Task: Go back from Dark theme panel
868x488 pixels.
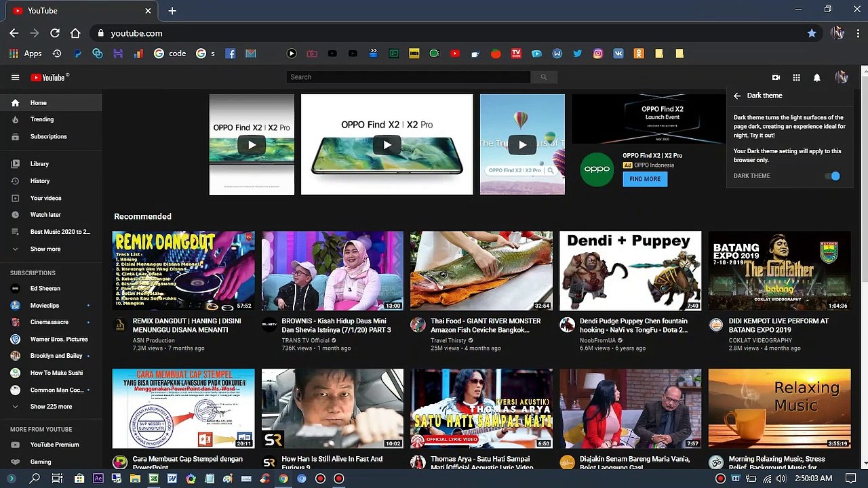Action: 737,96
